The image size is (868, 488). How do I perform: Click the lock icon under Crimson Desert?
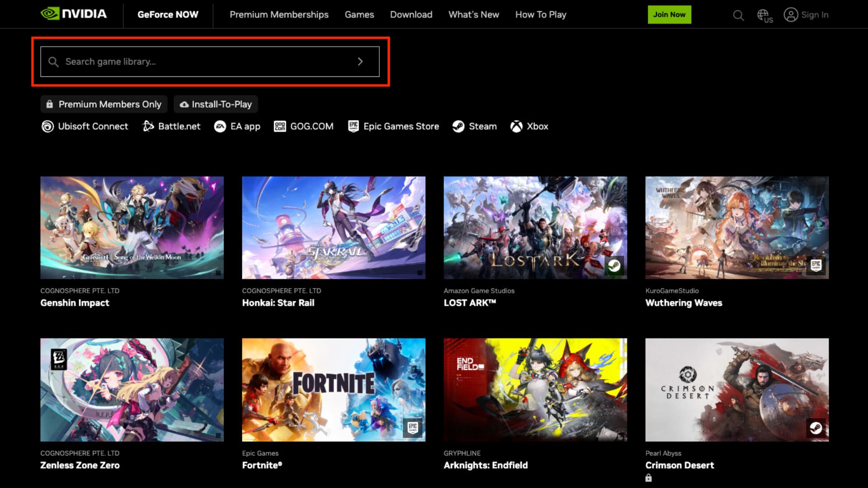(x=649, y=478)
